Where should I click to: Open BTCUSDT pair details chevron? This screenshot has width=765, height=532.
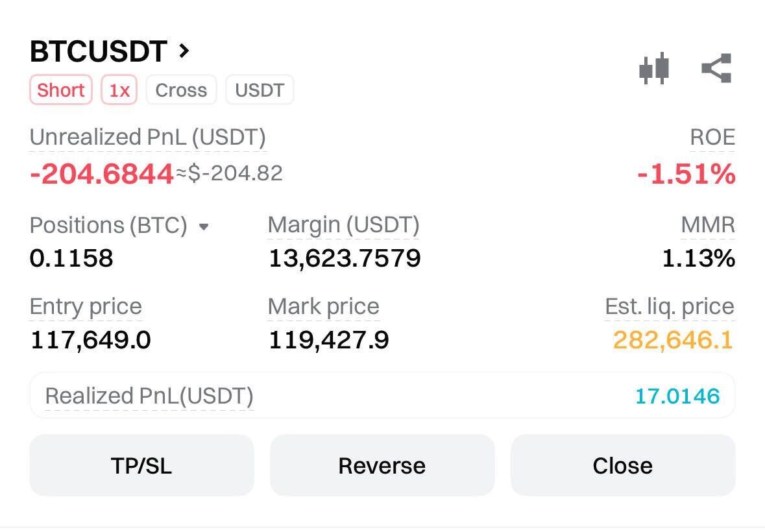pos(184,50)
